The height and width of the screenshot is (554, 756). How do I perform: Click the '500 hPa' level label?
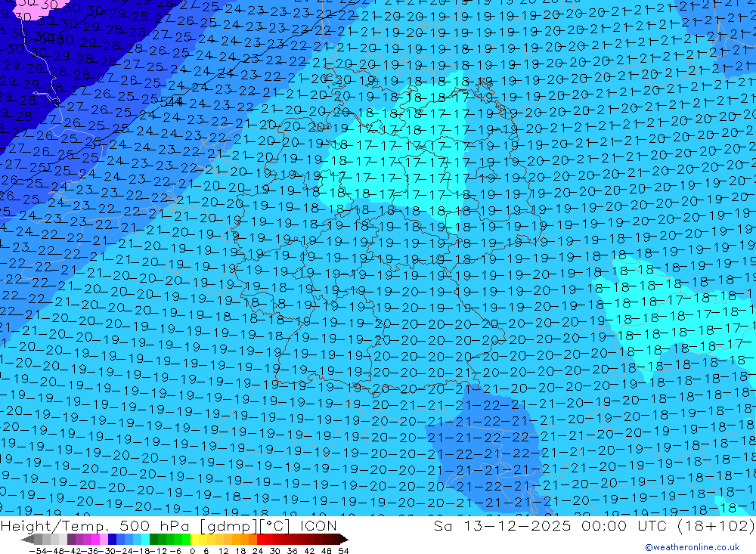coord(154,526)
